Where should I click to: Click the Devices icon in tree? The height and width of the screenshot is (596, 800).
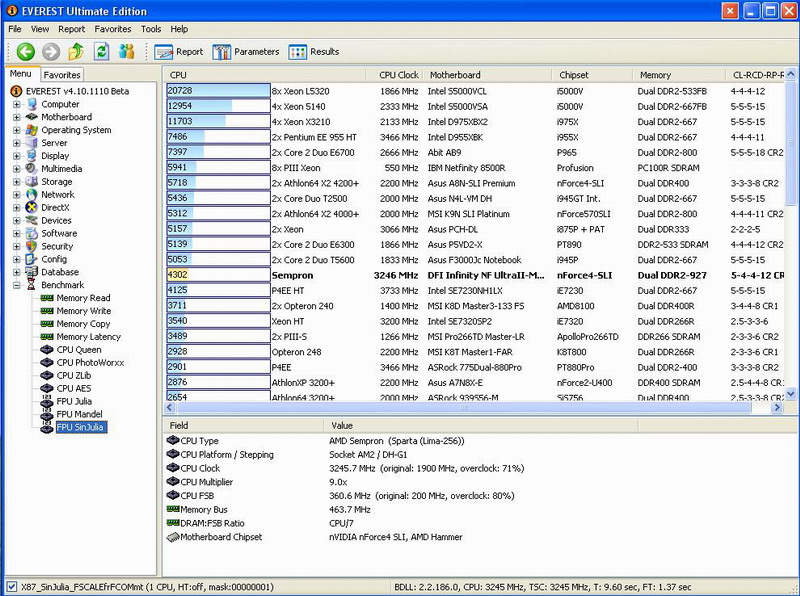(x=32, y=220)
